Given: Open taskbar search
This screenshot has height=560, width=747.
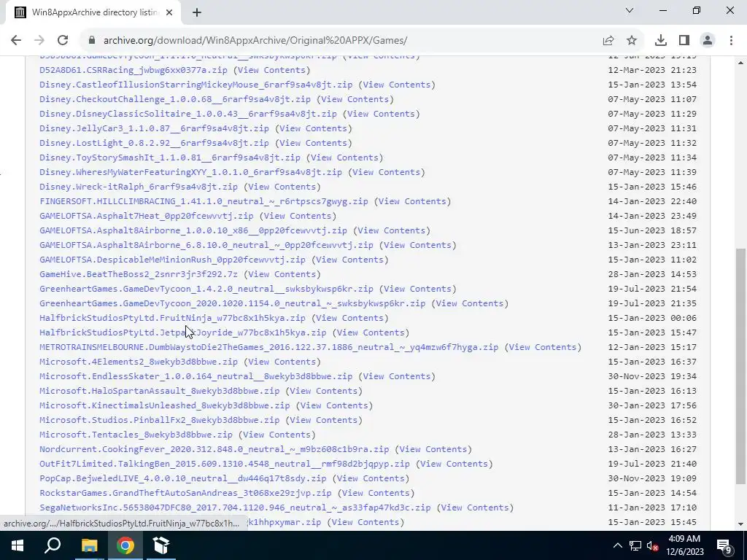Looking at the screenshot, I should pos(53,545).
